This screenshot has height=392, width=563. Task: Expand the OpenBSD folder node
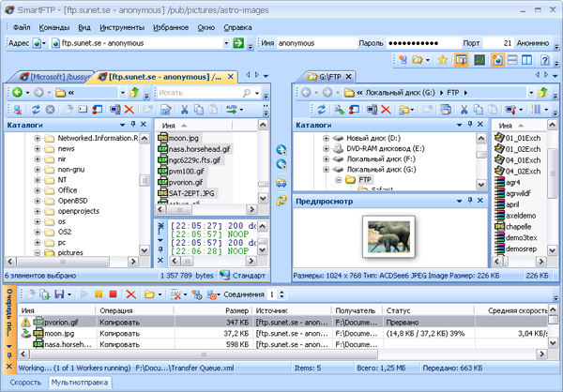[38, 201]
